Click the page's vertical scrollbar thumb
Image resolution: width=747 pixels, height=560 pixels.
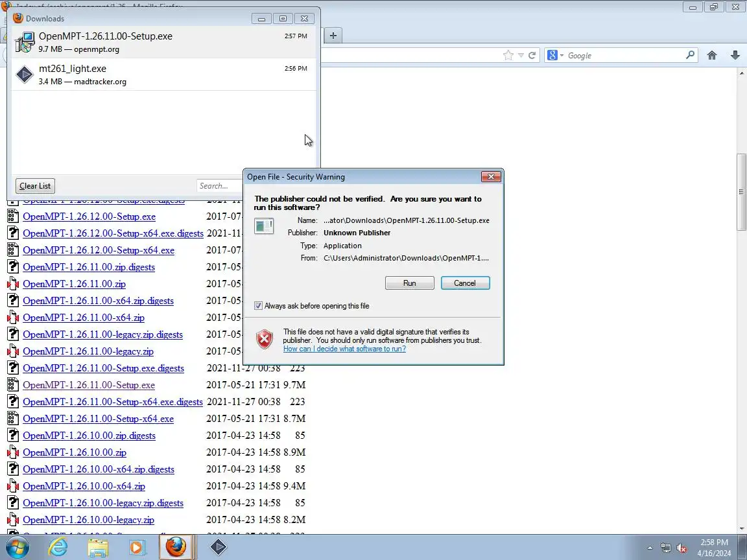pos(741,191)
